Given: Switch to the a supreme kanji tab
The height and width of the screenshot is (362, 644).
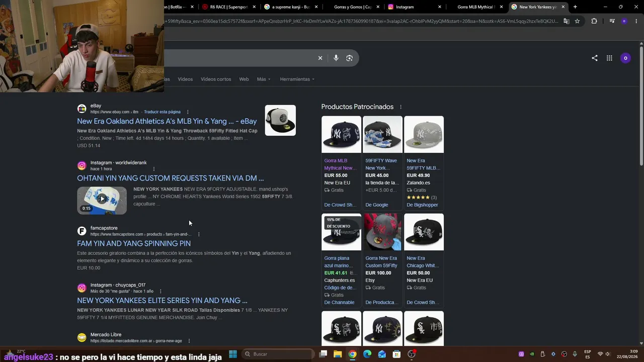Looking at the screenshot, I should 291,7.
